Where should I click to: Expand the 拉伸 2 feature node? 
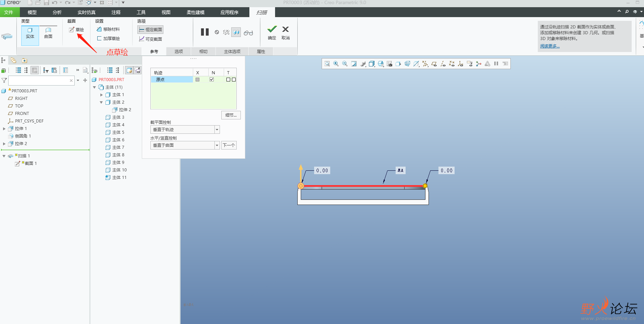point(4,144)
